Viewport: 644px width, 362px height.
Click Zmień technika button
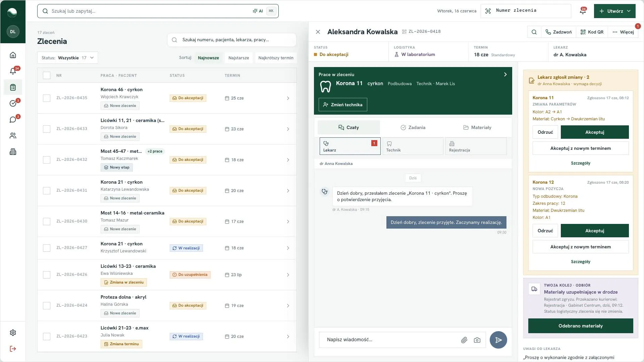coord(343,105)
